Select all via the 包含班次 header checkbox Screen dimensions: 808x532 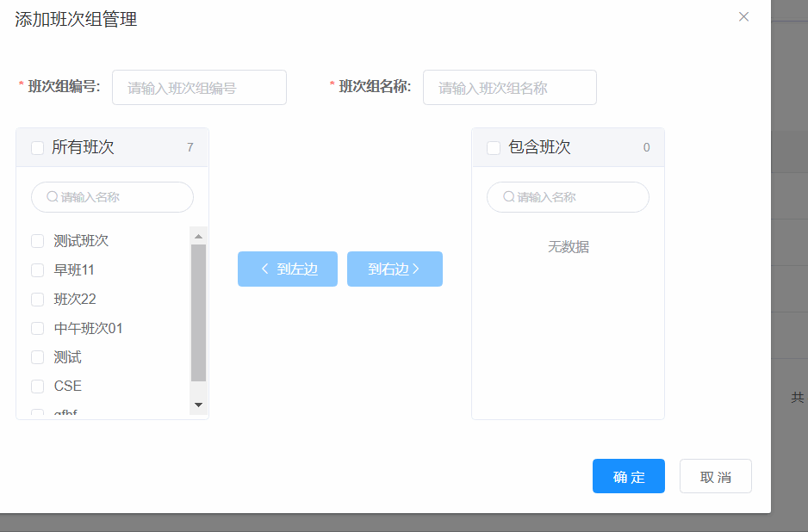coord(493,147)
